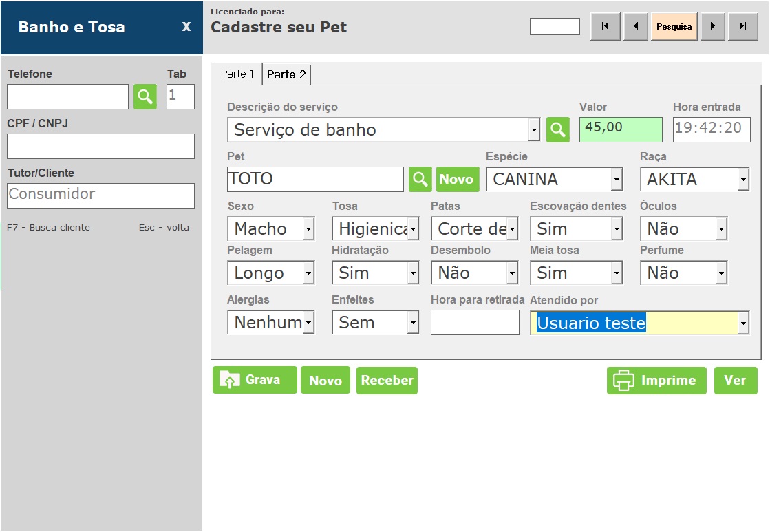Image resolution: width=770 pixels, height=532 pixels.
Task: Click the Hora para retirada field
Action: click(x=475, y=323)
